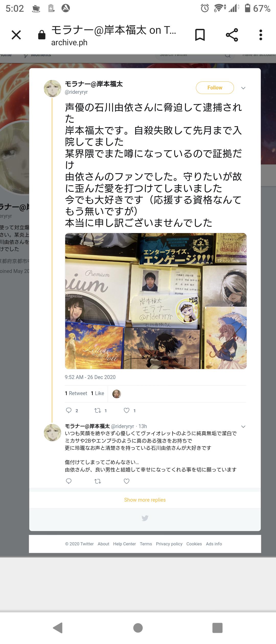Open the attached tweet photo

tap(156, 301)
